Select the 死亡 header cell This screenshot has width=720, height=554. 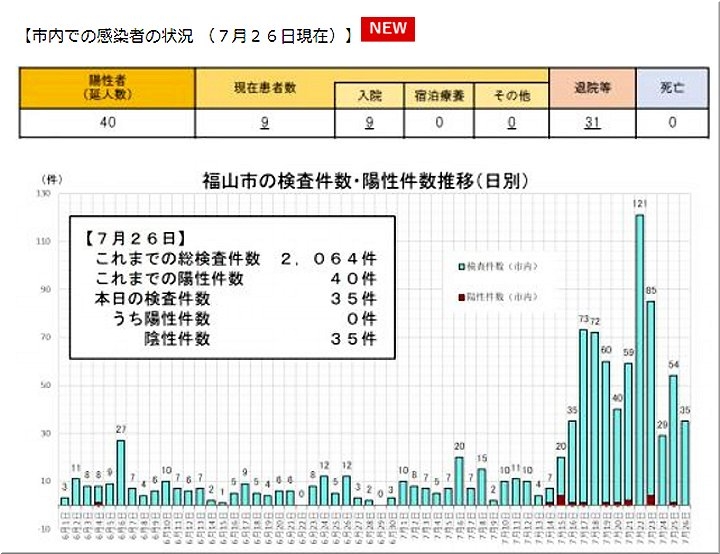click(672, 87)
